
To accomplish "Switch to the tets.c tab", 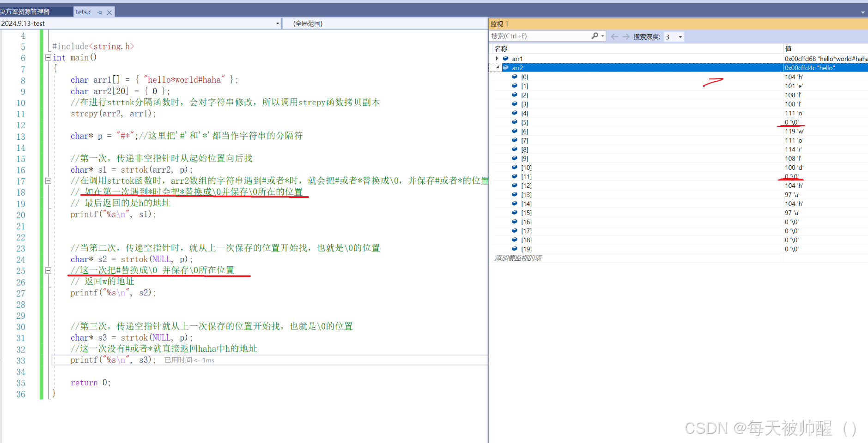I will tap(84, 12).
